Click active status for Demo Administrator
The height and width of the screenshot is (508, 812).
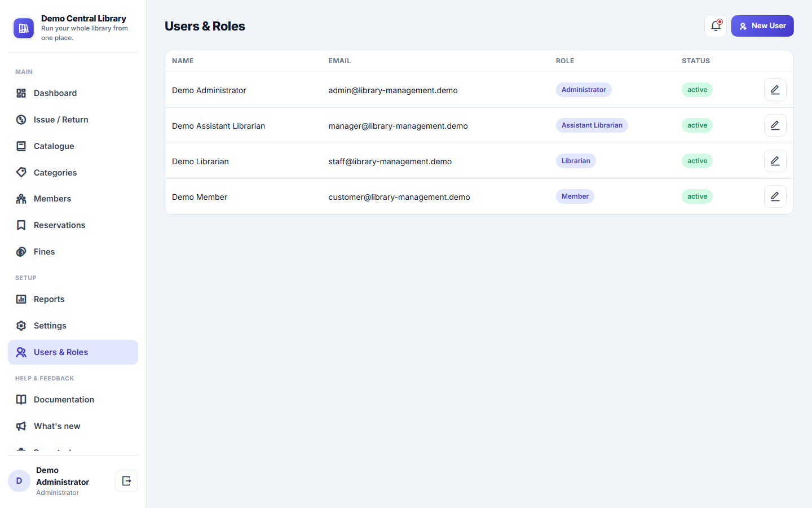click(x=697, y=90)
